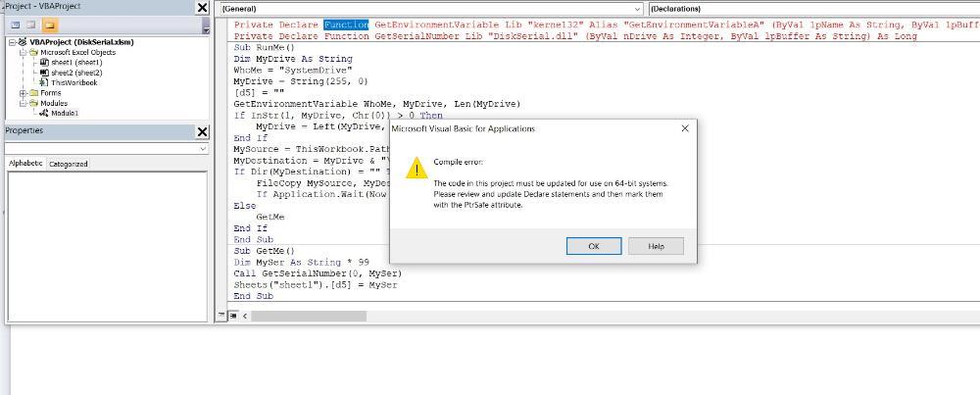Select sheet1 (sheet1) in project tree
980x395 pixels.
coord(76,63)
